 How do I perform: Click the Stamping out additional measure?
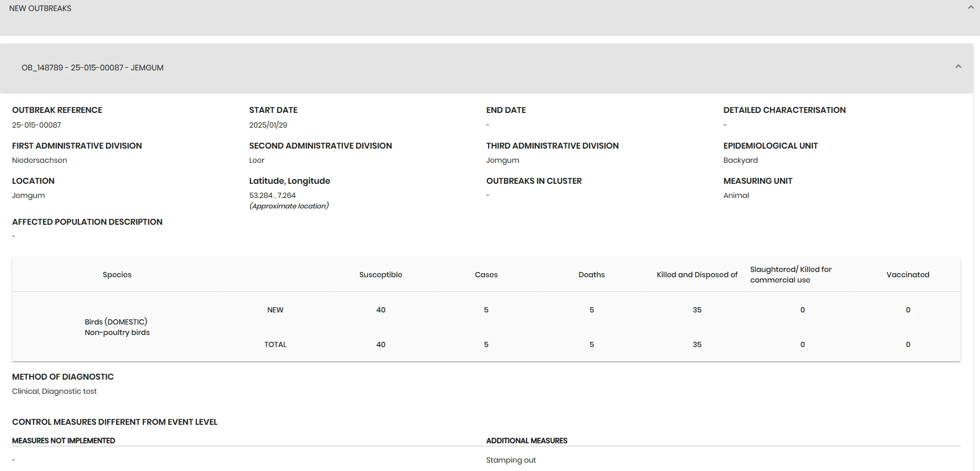(511, 460)
